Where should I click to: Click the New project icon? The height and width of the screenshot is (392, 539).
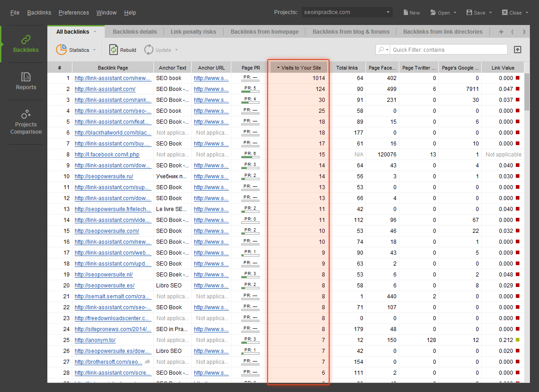pos(406,12)
